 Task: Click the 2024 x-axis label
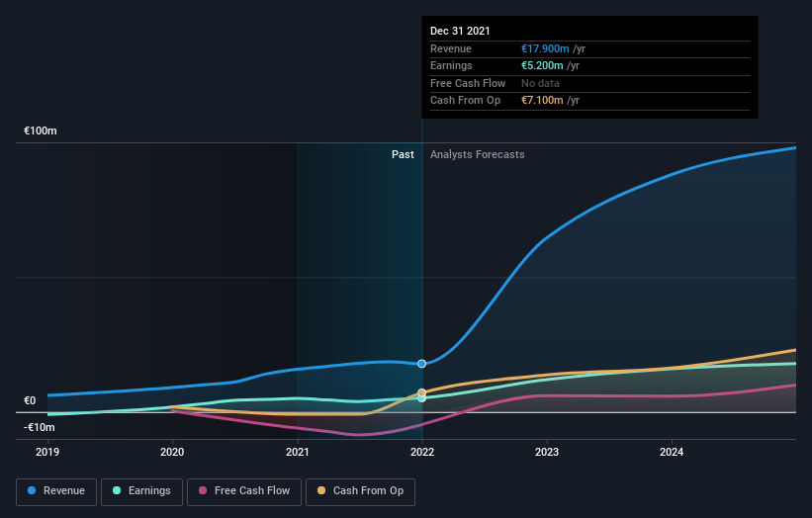pyautogui.click(x=672, y=453)
